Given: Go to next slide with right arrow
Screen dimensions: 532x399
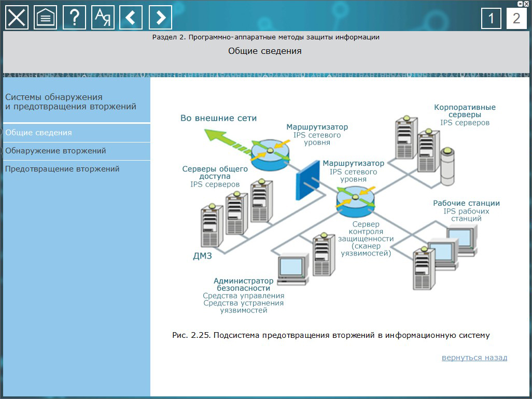Looking at the screenshot, I should [160, 18].
